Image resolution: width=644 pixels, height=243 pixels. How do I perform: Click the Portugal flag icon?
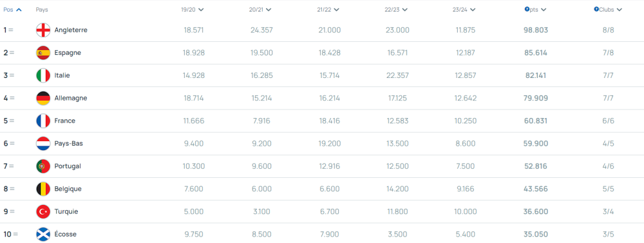pyautogui.click(x=43, y=166)
